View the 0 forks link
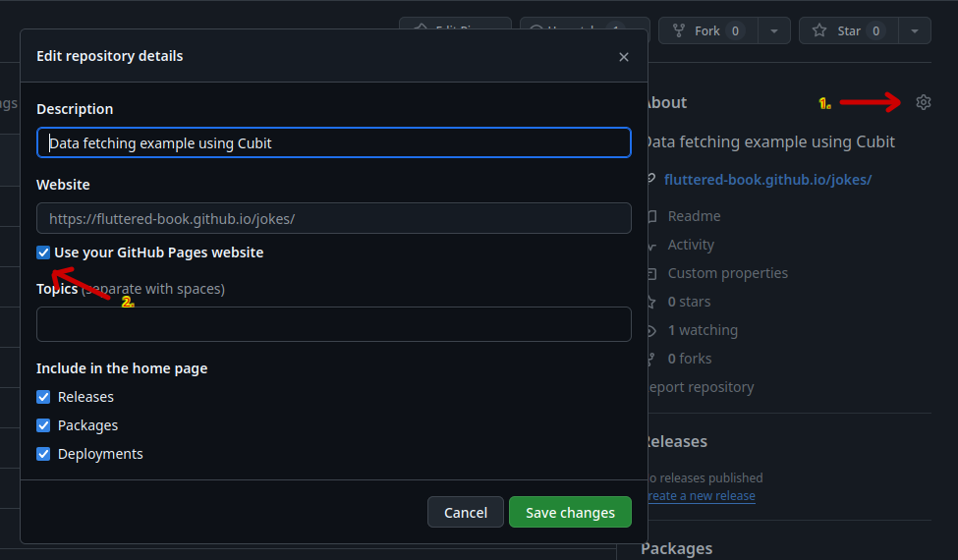Viewport: 958px width, 560px height. (689, 359)
